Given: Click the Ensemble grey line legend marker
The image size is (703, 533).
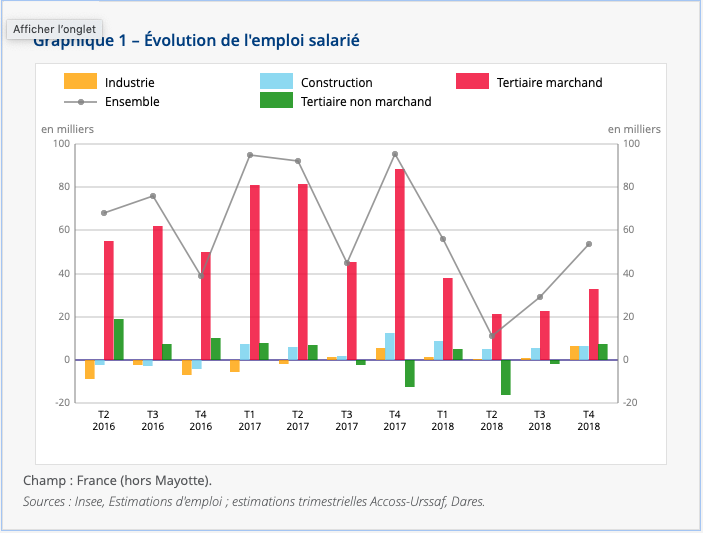Looking at the screenshot, I should click(80, 102).
